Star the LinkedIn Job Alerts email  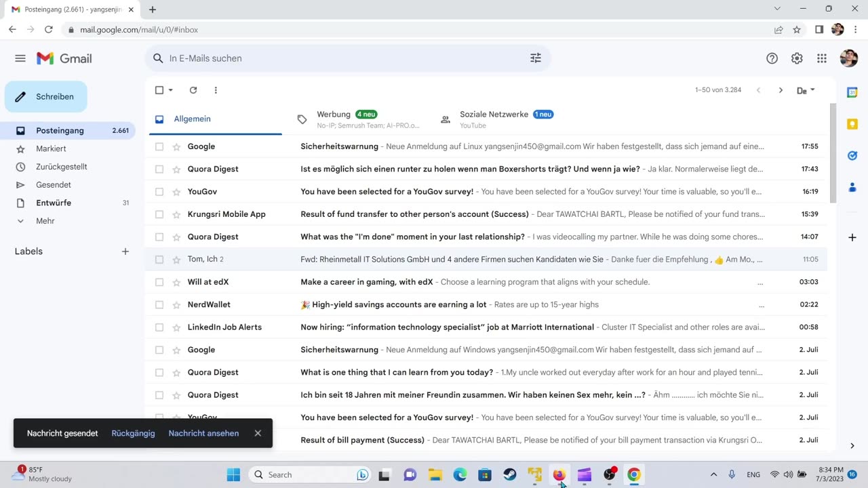[x=176, y=327]
